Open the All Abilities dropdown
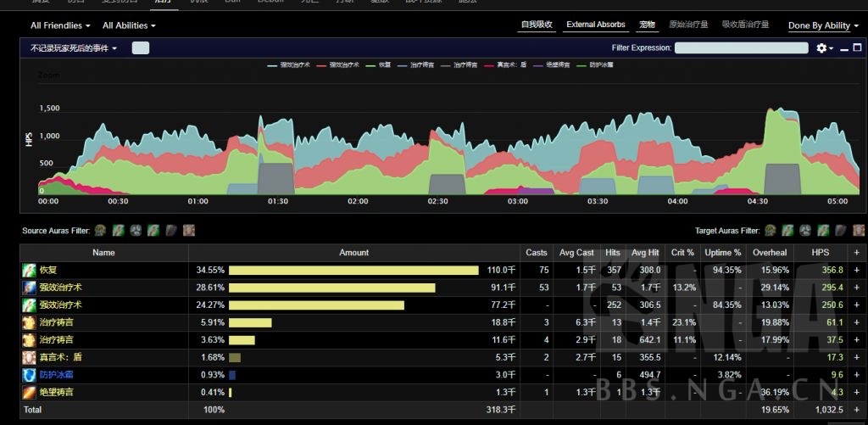The image size is (868, 425). point(129,25)
